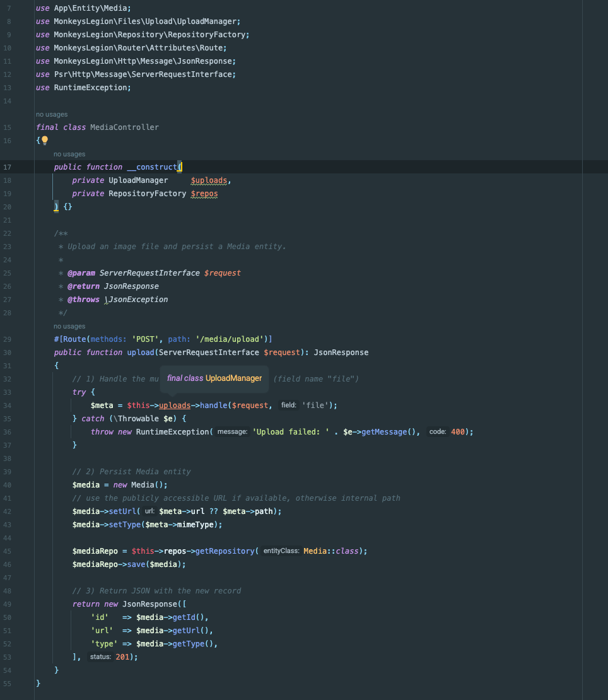Click JsonException in the @throws docblock
Image resolution: width=608 pixels, height=700 pixels.
[x=138, y=300]
